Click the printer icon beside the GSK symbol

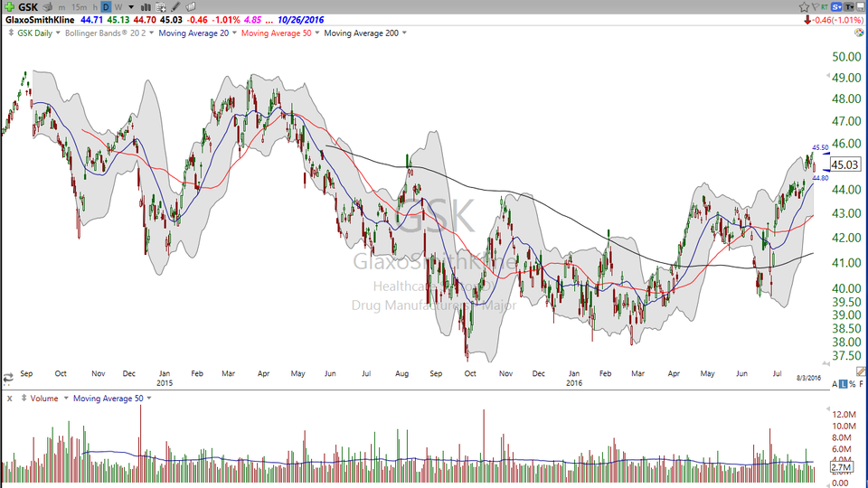(48, 7)
